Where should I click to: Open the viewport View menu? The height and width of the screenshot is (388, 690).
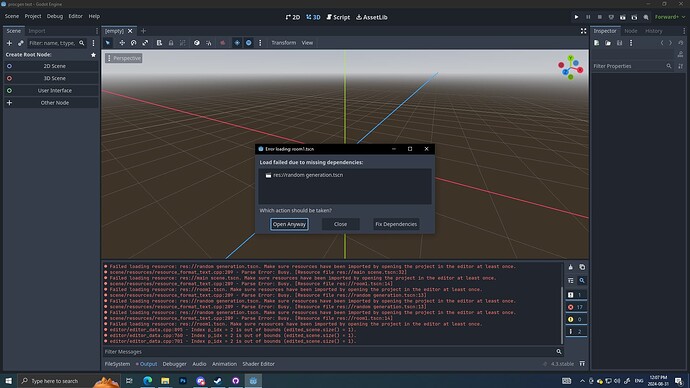(x=307, y=43)
